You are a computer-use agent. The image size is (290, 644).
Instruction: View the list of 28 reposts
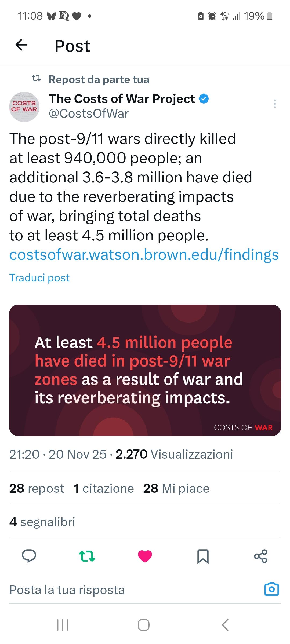(x=37, y=488)
